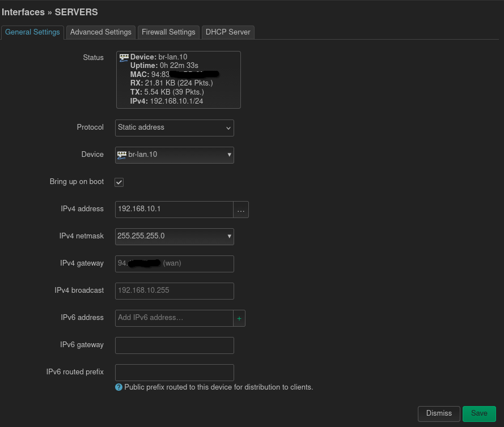504x427 pixels.
Task: Go to the DHCP Server tab
Action: pos(228,32)
